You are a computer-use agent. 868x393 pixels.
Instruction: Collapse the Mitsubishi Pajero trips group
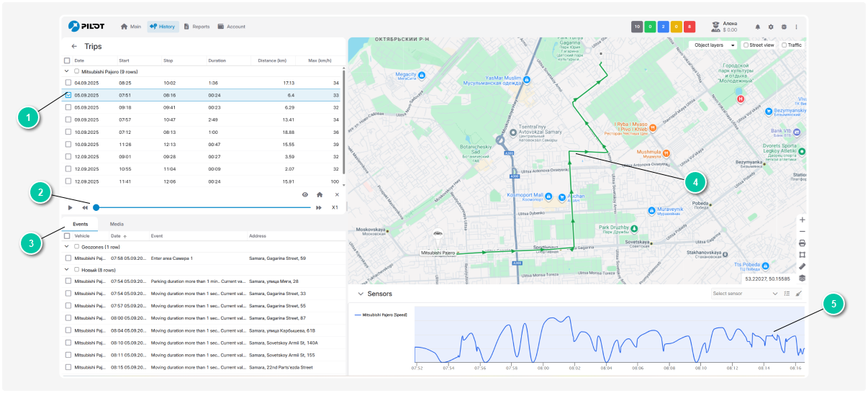pyautogui.click(x=68, y=71)
